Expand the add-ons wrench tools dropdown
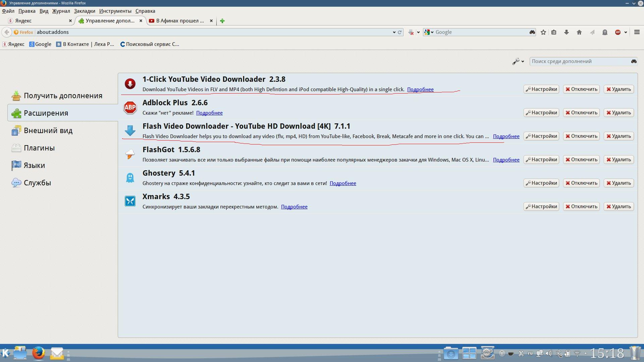Image resolution: width=644 pixels, height=362 pixels. (518, 61)
